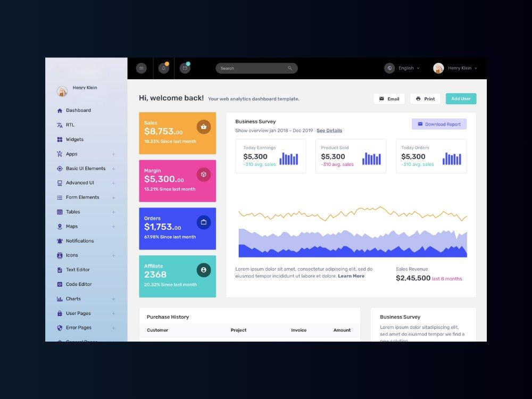Click into the Search field
The height and width of the screenshot is (399, 532).
tap(256, 68)
